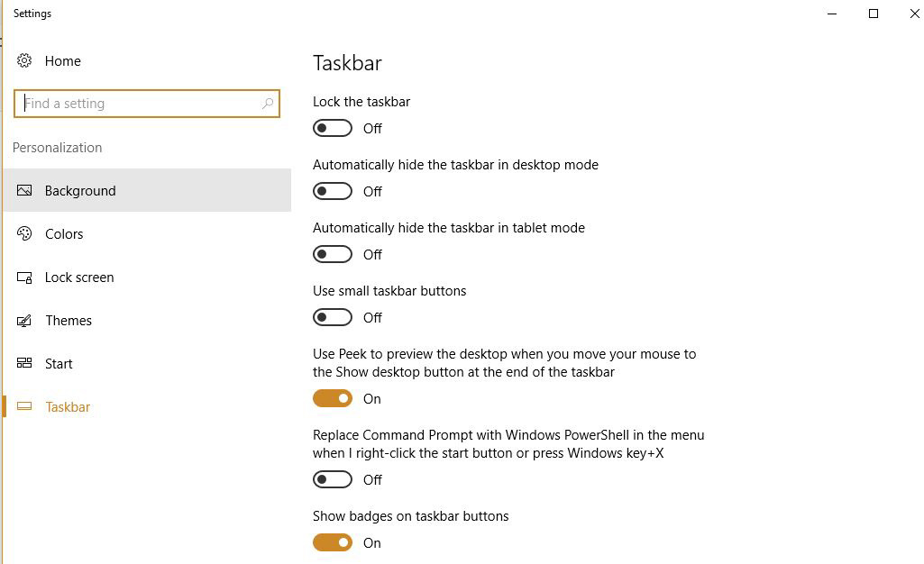Click Home to return to main Settings

coord(63,60)
